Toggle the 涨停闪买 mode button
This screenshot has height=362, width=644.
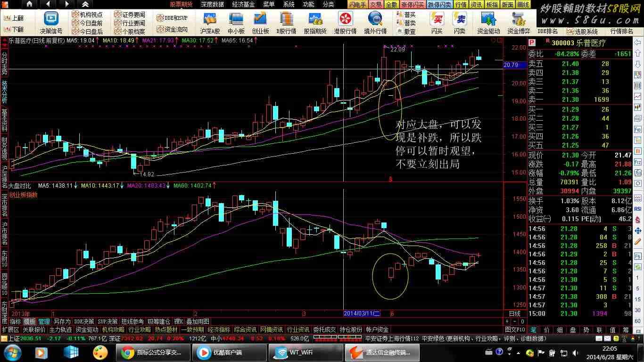pyautogui.click(x=415, y=4)
